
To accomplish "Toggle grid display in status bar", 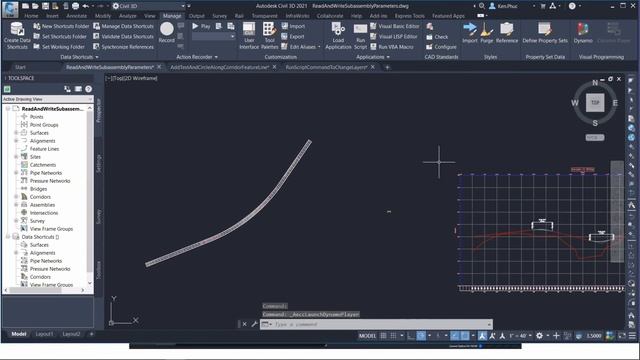I will pos(383,336).
